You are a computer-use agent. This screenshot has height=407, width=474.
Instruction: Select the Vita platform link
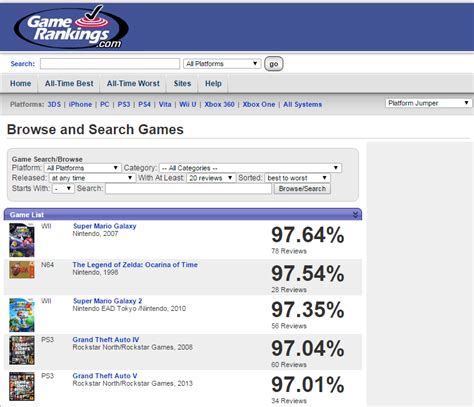165,104
